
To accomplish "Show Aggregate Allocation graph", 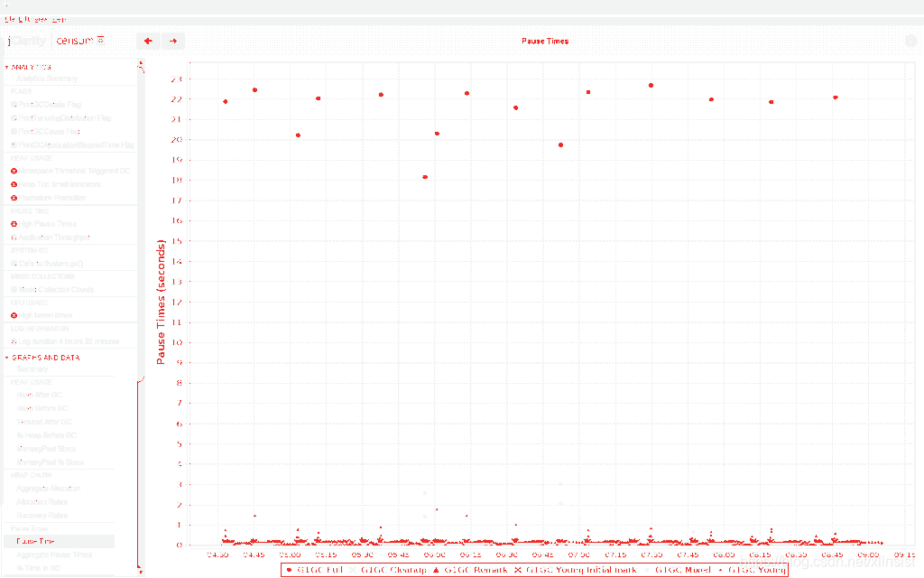I will (49, 489).
